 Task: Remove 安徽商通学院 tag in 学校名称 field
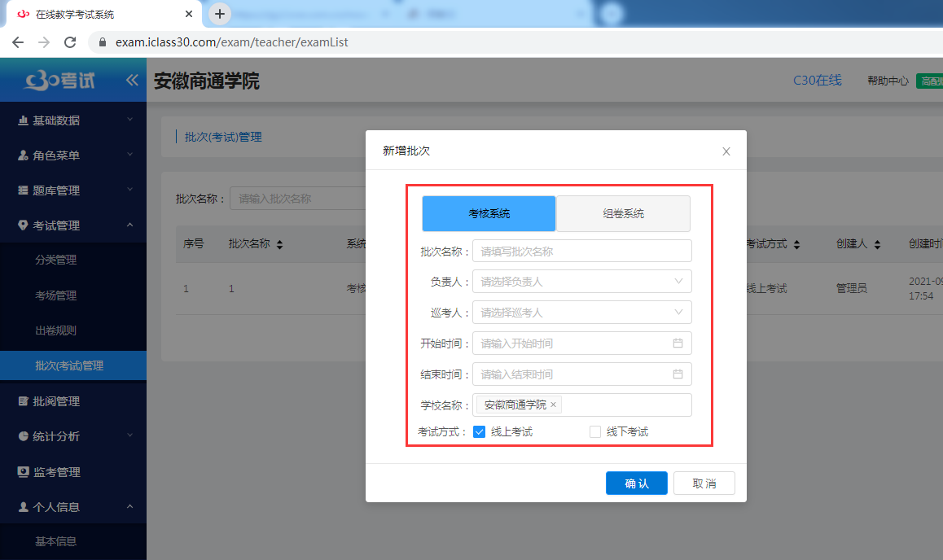pos(553,405)
